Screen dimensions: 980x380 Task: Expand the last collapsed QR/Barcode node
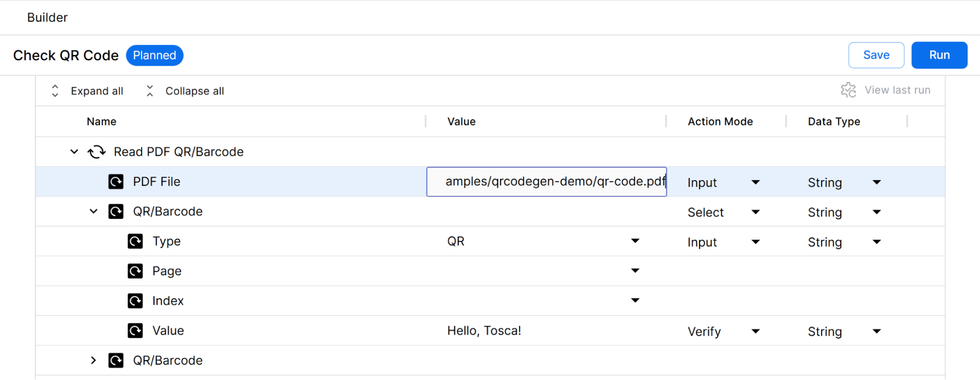click(x=94, y=360)
